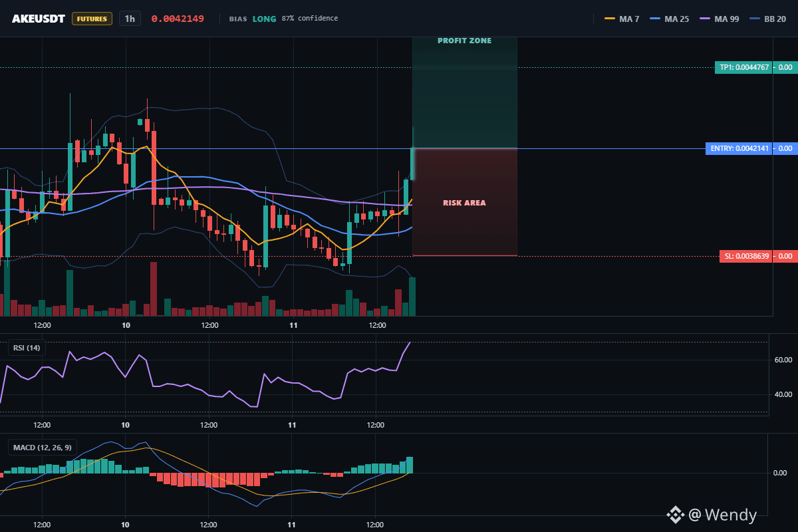Click the MACD 0.00 axis value
This screenshot has height=532, width=798.
point(780,473)
